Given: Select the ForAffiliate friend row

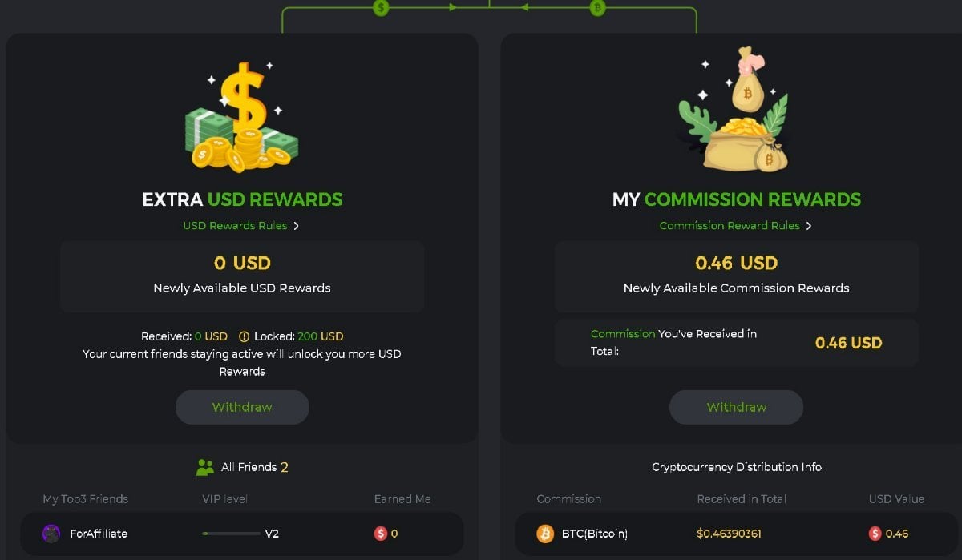Looking at the screenshot, I should (x=242, y=534).
